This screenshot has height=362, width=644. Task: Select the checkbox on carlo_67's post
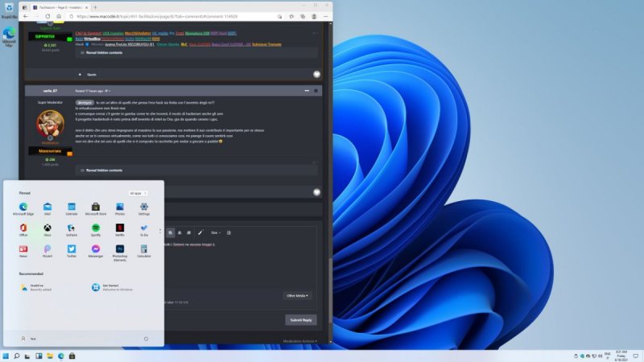pos(316,90)
